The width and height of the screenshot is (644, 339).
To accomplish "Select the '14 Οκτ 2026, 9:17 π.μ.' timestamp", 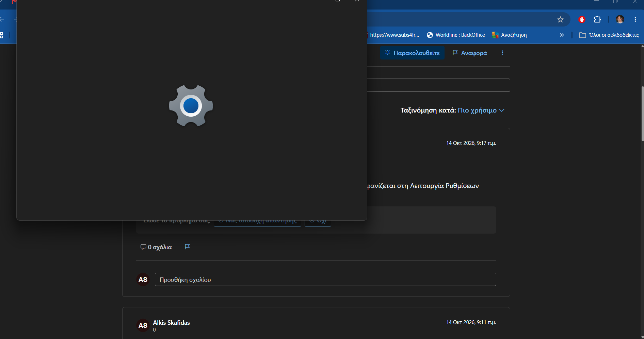I will (471, 143).
